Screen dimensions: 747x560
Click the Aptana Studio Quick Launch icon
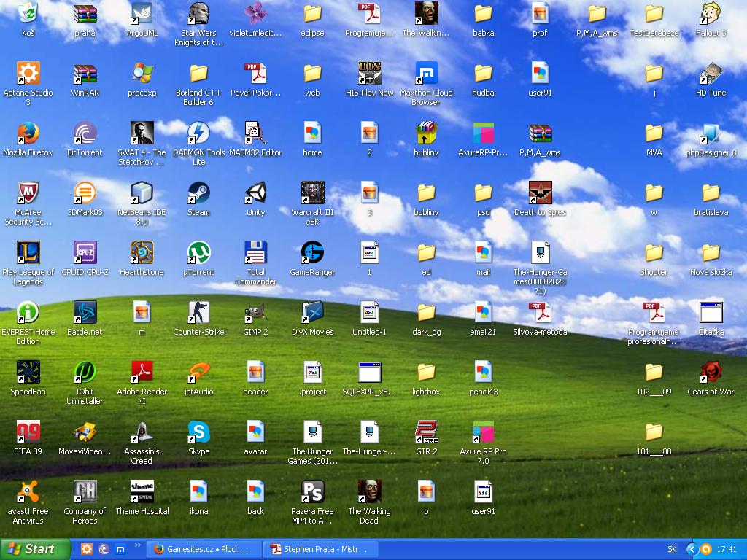(x=87, y=549)
